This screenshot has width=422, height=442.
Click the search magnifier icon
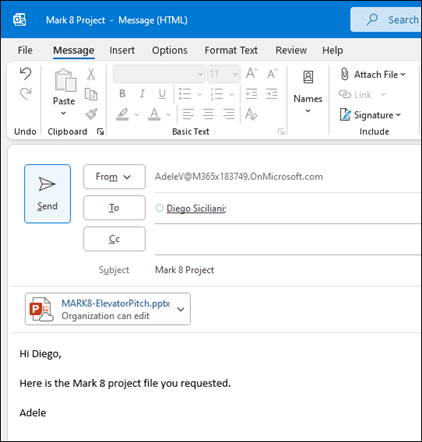pyautogui.click(x=372, y=19)
